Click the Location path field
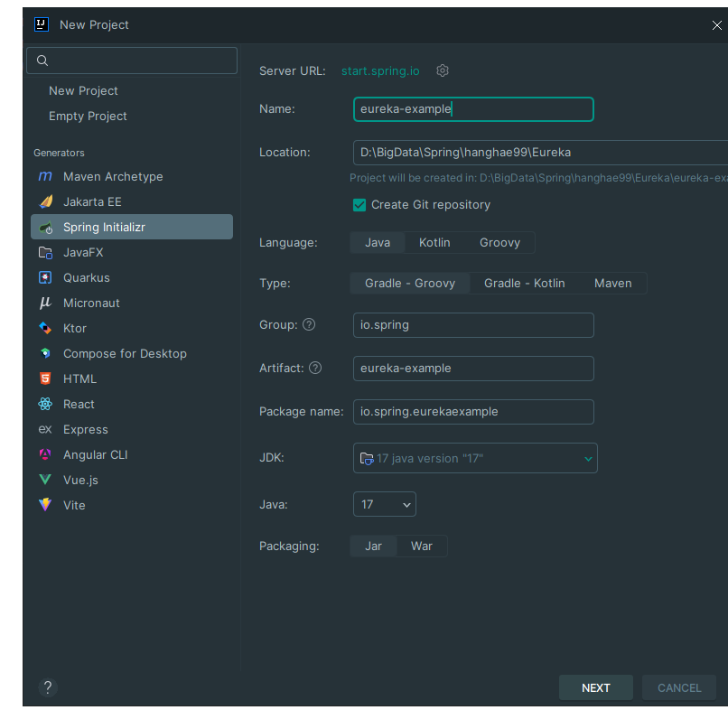Viewport: 728px width, 710px height. (540, 153)
